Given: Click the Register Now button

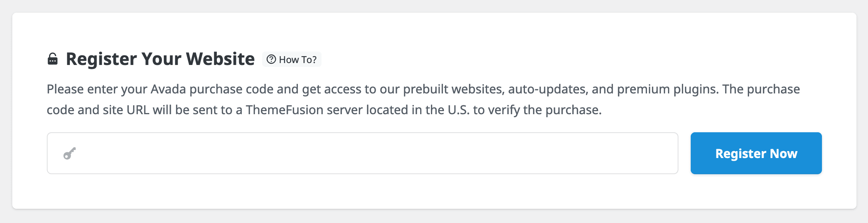Looking at the screenshot, I should (x=756, y=153).
